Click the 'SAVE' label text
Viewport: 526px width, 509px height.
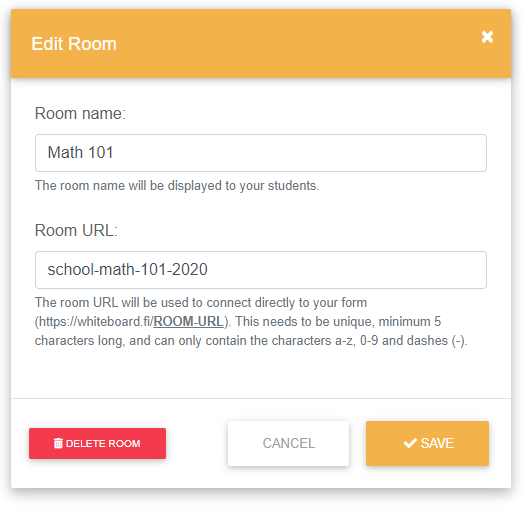coord(437,444)
